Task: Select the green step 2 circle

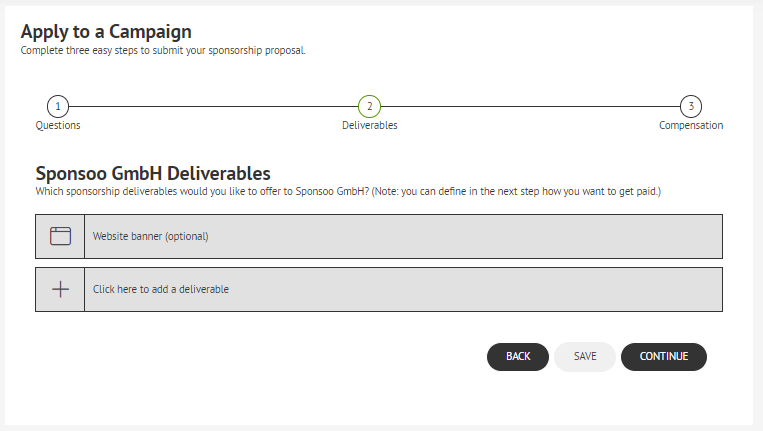Action: 369,106
